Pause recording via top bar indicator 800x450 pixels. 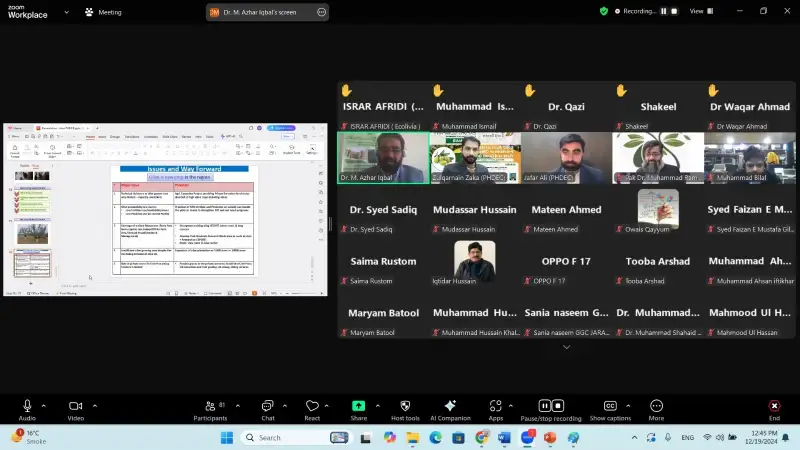tap(663, 11)
